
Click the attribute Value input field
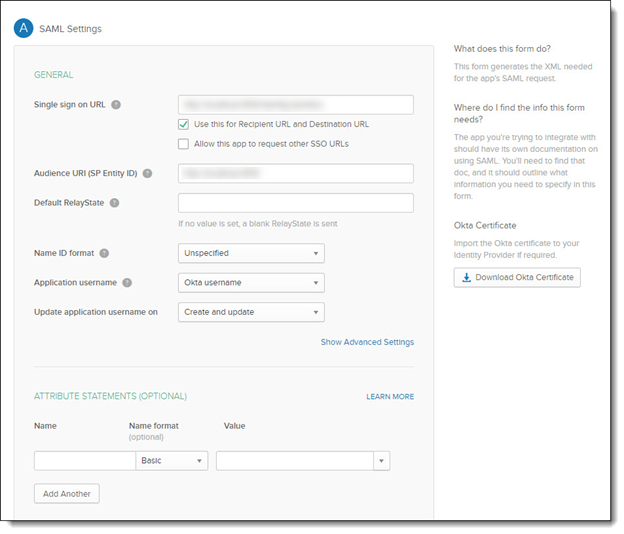[295, 461]
